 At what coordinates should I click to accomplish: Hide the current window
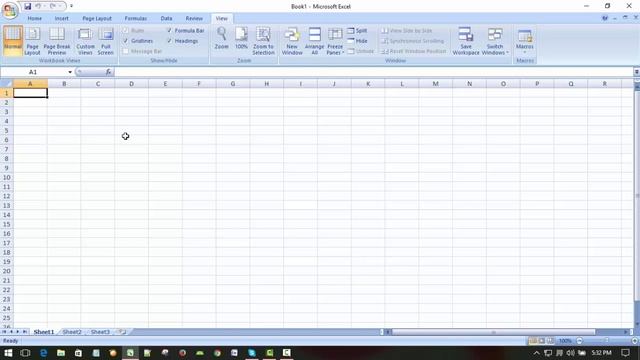point(358,41)
